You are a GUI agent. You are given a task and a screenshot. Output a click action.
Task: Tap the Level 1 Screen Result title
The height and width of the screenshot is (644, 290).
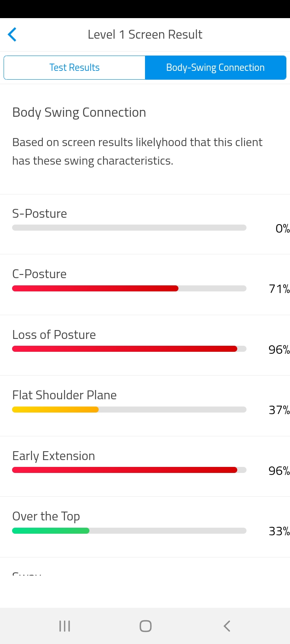[x=145, y=35]
